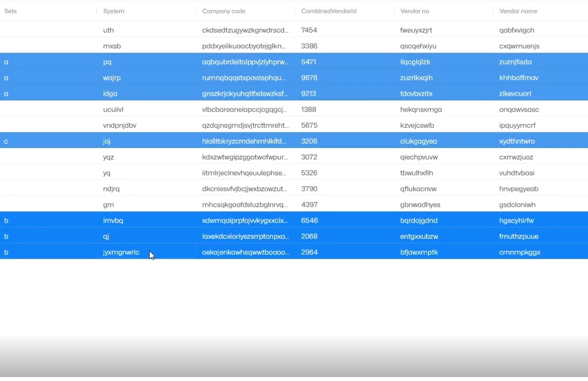
Task: Click the Vendor name column header
Action: pyautogui.click(x=518, y=11)
